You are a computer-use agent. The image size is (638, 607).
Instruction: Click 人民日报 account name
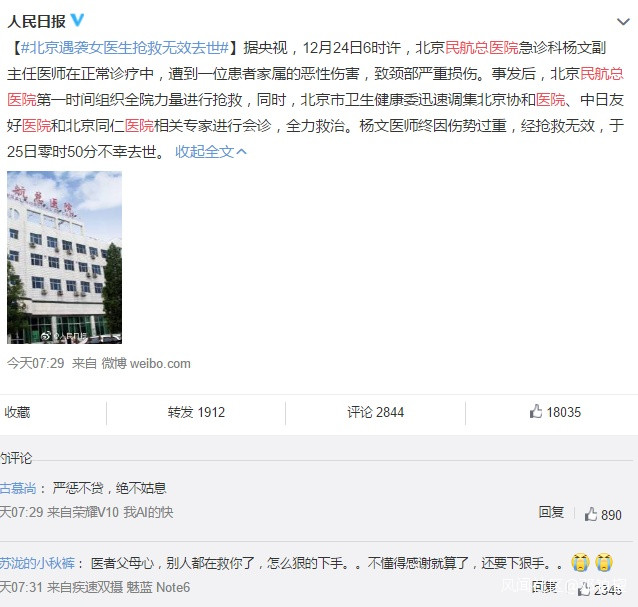pyautogui.click(x=36, y=21)
